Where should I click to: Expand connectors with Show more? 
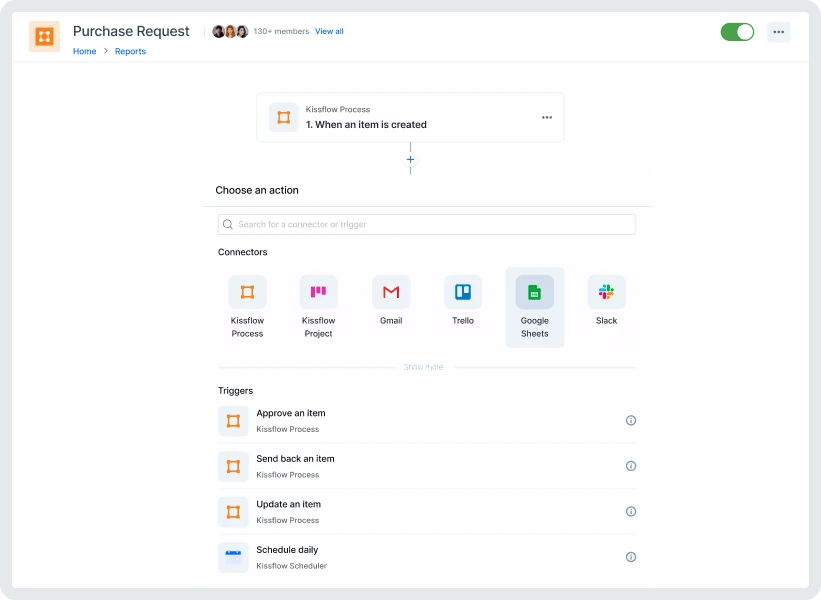tap(423, 367)
